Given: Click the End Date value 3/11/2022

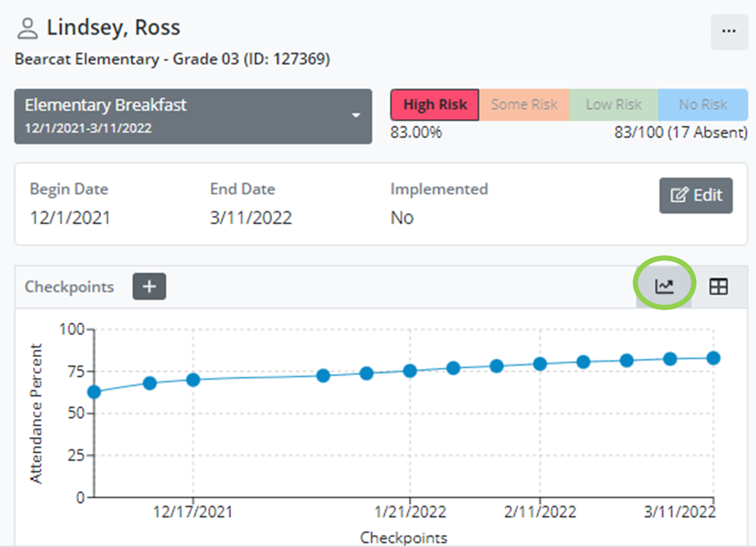Looking at the screenshot, I should 251,218.
